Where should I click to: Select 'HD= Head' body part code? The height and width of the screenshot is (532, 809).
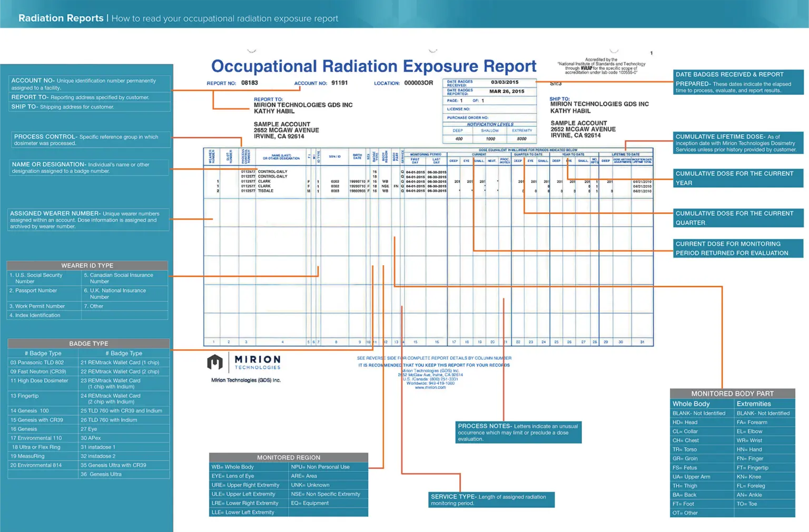tap(702, 422)
